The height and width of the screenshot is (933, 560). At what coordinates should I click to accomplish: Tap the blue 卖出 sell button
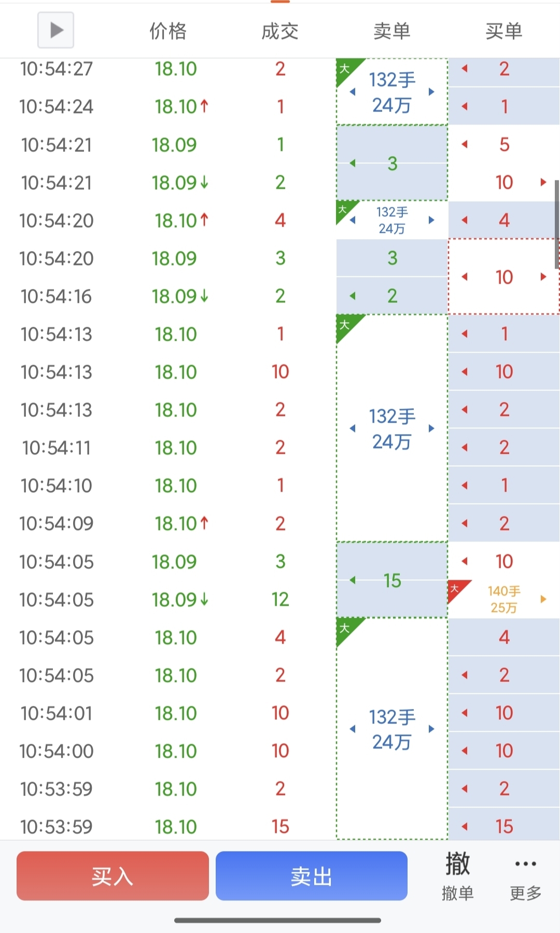311,876
